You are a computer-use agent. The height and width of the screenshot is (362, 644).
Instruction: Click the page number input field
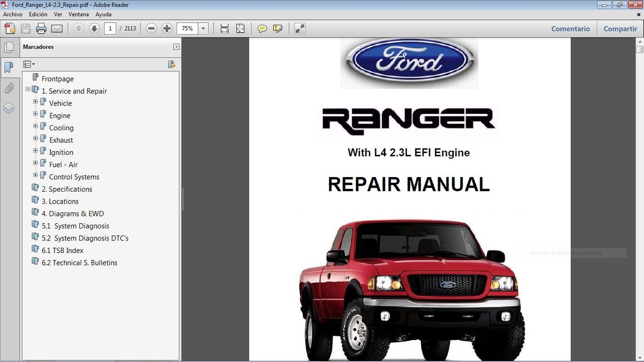[x=110, y=29]
